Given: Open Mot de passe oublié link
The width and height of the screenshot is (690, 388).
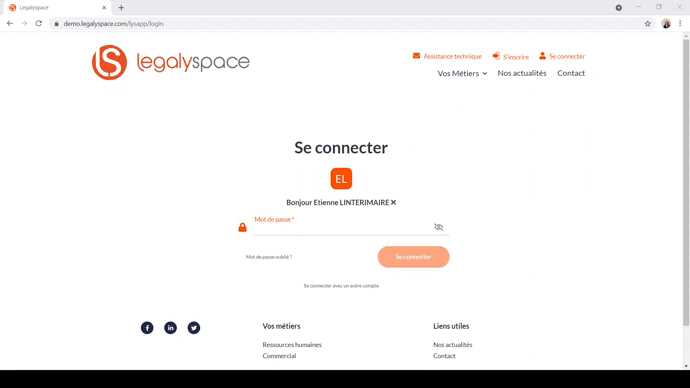Looking at the screenshot, I should 269,257.
